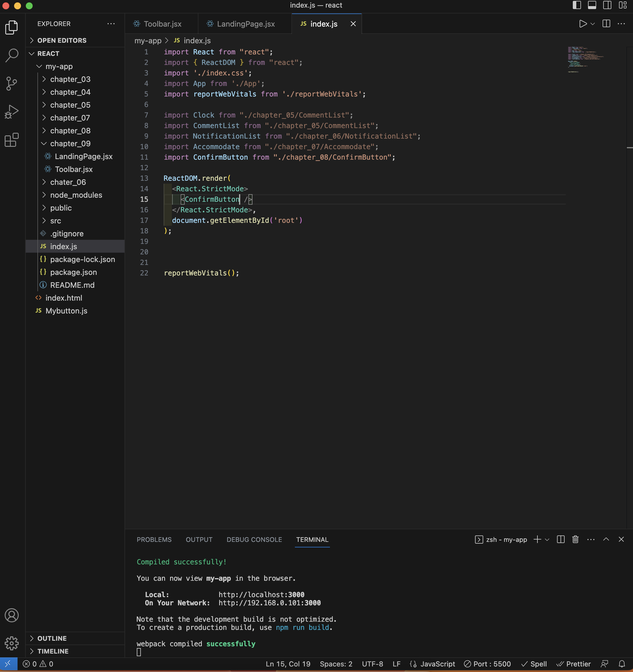Click the Explorer more actions ellipsis

pyautogui.click(x=111, y=24)
